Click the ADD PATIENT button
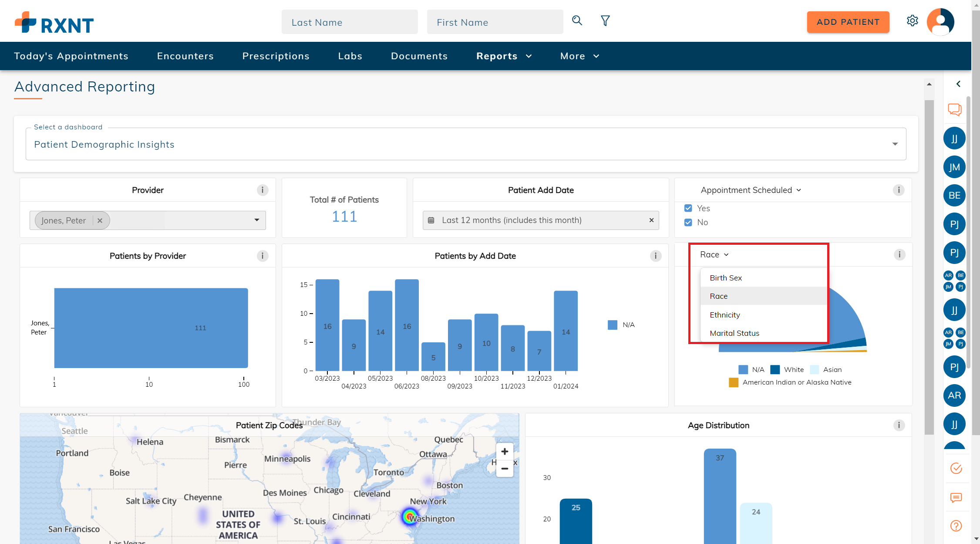The width and height of the screenshot is (980, 544). (848, 22)
